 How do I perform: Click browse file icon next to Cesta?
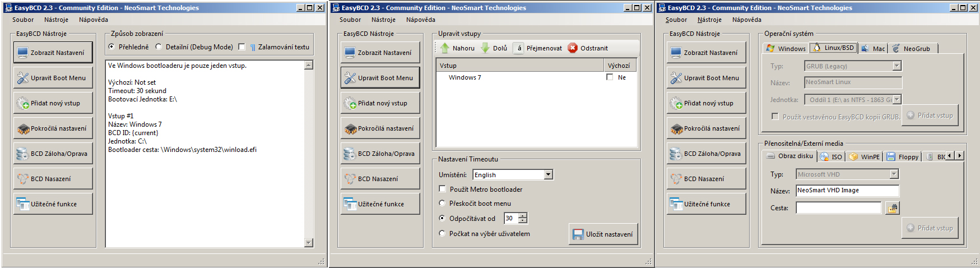[893, 208]
